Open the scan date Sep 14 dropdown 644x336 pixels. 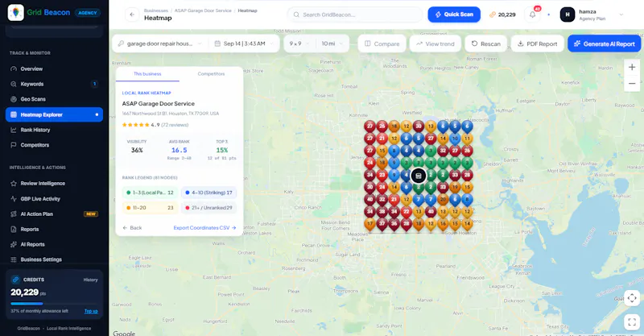click(244, 44)
